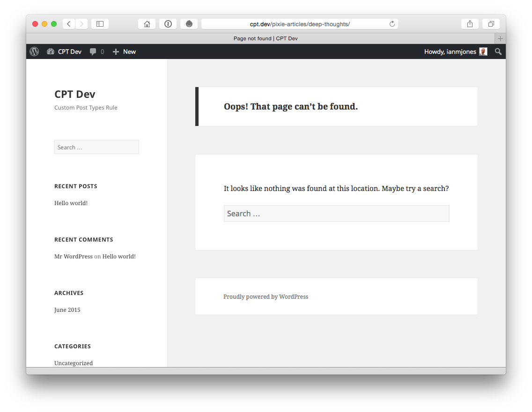532x412 pixels.
Task: Close the Safari window red button
Action: point(35,24)
